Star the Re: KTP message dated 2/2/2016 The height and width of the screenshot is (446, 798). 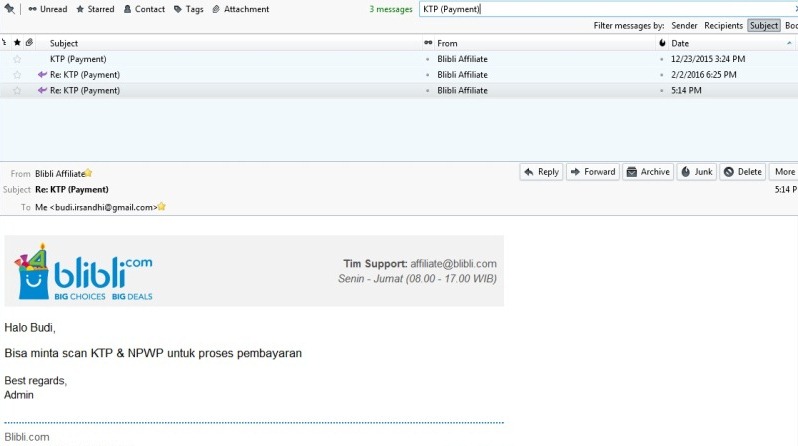tap(17, 75)
